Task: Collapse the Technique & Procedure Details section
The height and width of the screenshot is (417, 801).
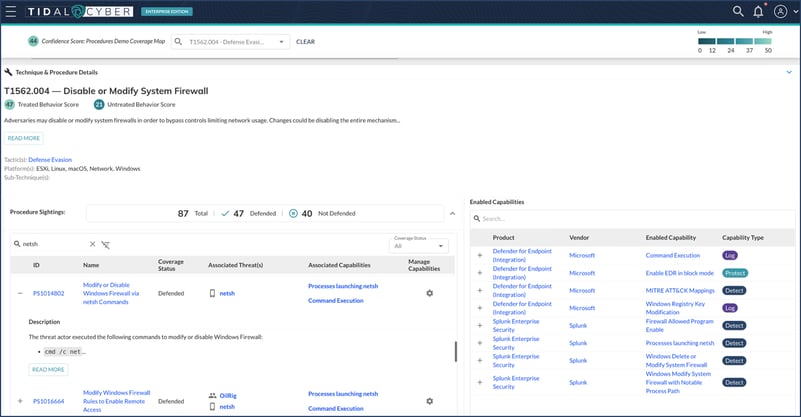Action: click(789, 72)
